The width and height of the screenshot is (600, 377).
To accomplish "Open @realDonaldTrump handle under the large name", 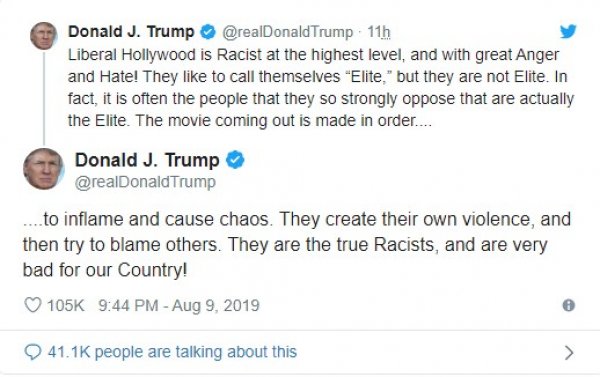I will tap(145, 182).
